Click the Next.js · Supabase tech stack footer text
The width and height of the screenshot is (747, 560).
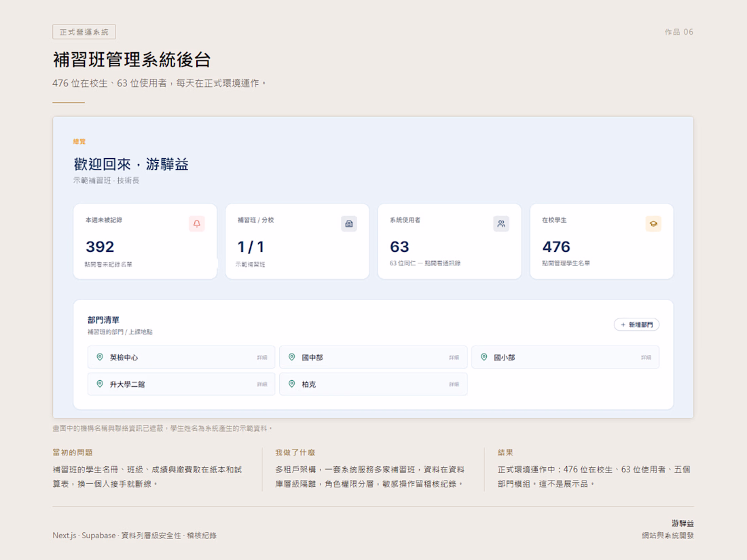click(x=134, y=536)
